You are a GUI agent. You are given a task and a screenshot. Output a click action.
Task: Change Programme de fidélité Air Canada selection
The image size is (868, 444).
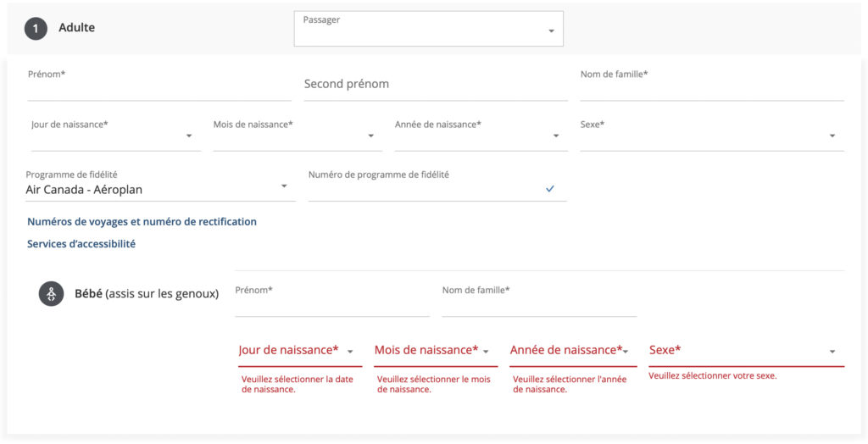(x=160, y=187)
